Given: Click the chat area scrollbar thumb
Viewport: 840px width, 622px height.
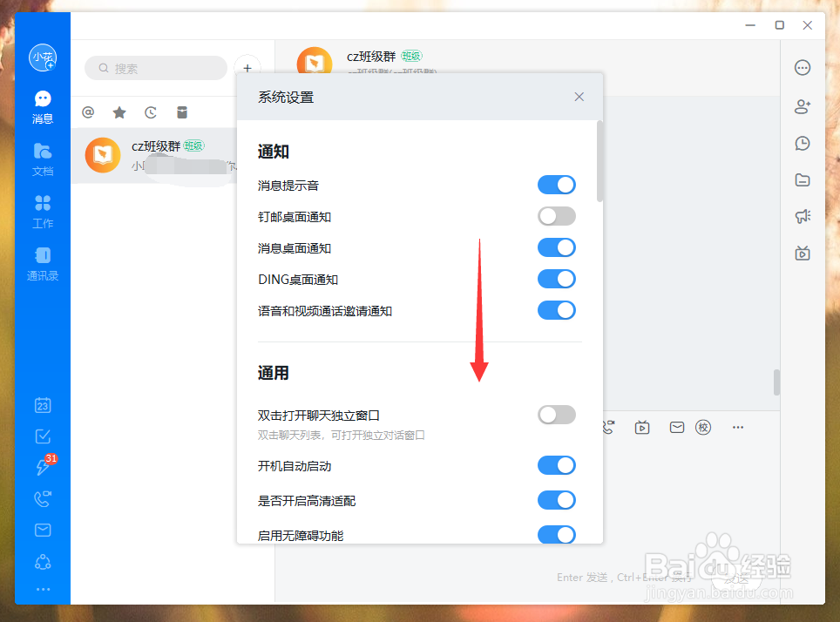Looking at the screenshot, I should pyautogui.click(x=776, y=382).
